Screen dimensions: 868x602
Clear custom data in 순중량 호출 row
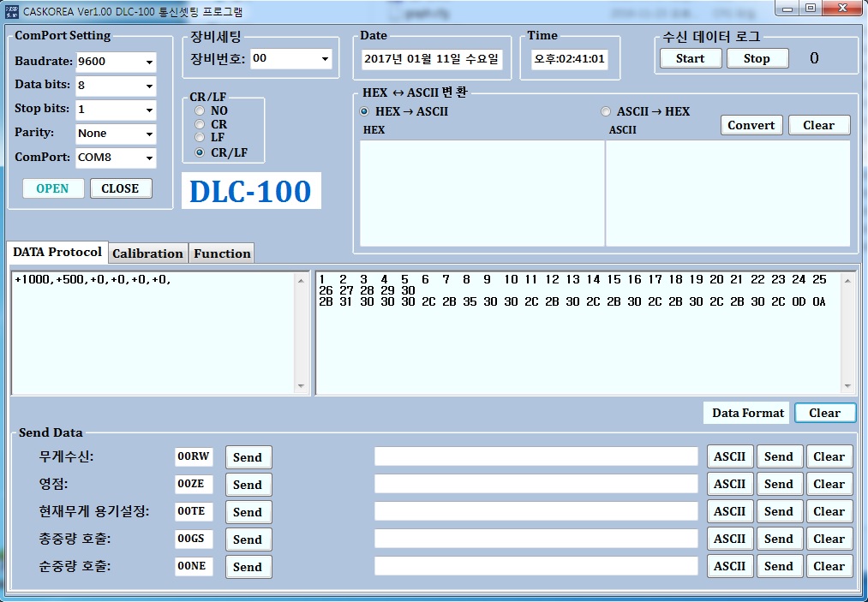829,567
